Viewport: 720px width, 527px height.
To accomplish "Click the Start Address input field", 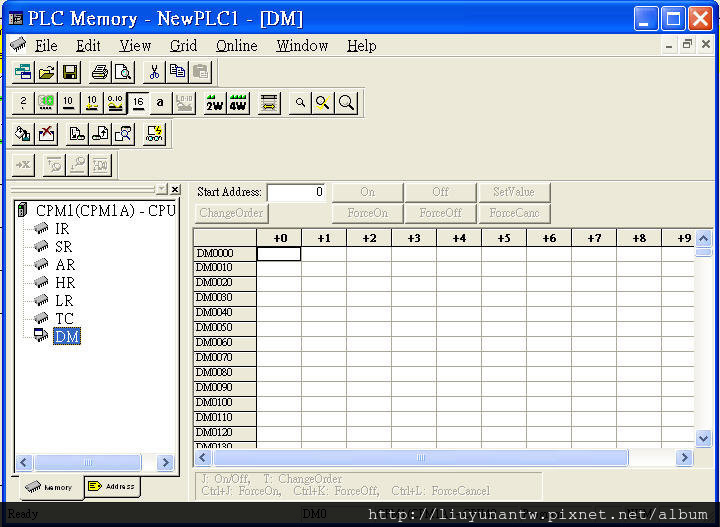I will (297, 192).
